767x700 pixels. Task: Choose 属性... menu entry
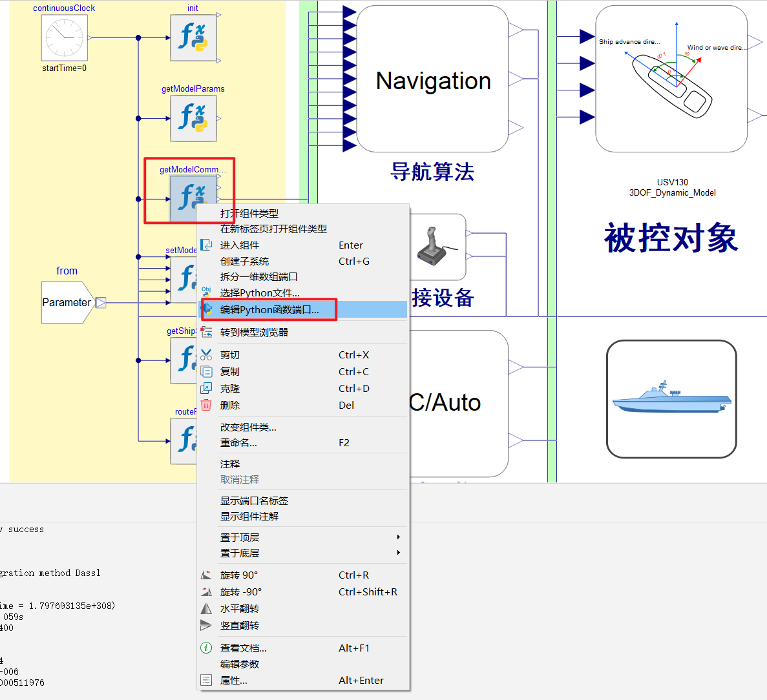(302, 681)
